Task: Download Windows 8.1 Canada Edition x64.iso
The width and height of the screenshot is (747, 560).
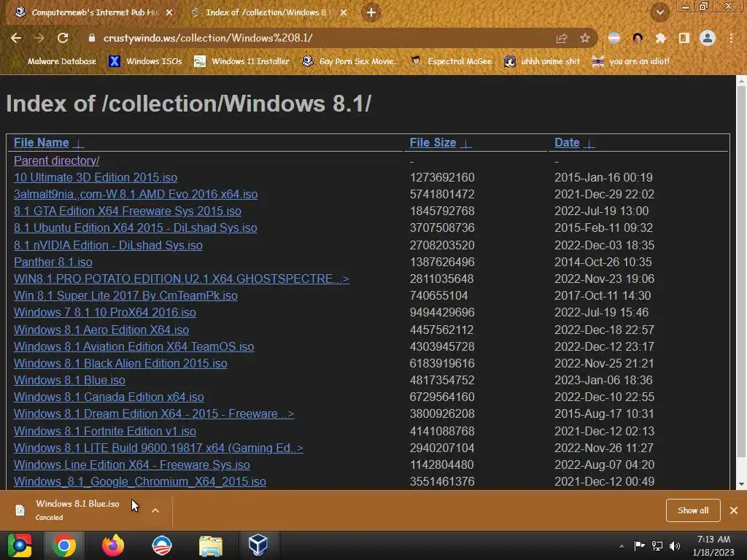Action: (x=109, y=397)
